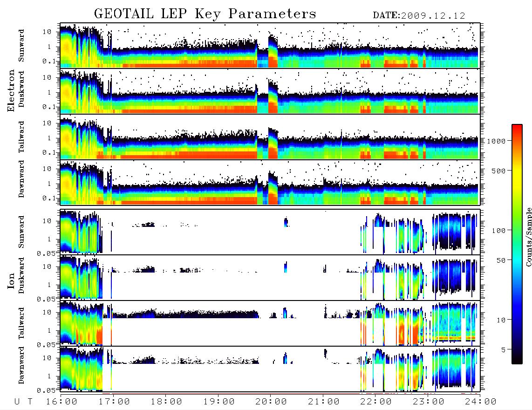This screenshot has height=410, width=532.
Task: Click the 21:00 time axis label
Action: 324,402
